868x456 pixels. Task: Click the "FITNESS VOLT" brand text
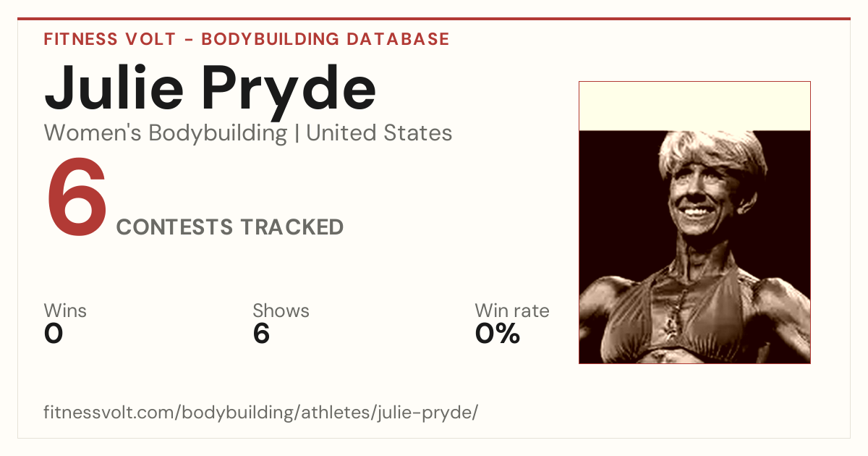click(109, 39)
